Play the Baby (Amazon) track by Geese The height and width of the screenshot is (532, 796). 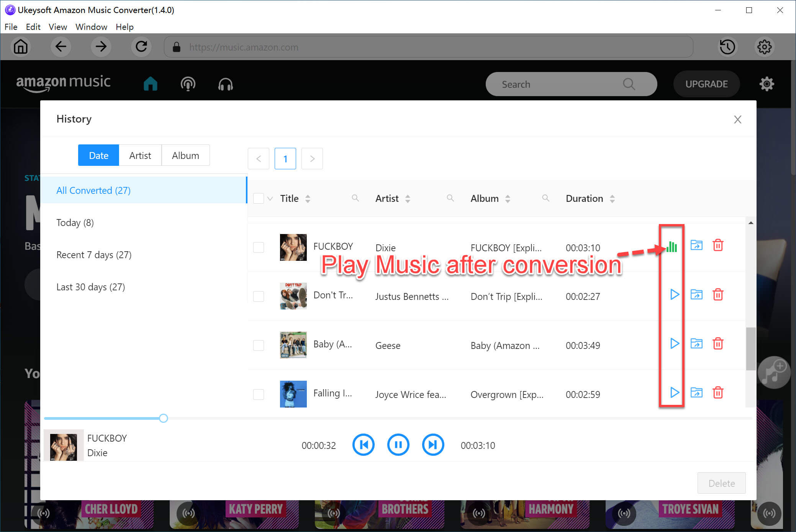675,344
